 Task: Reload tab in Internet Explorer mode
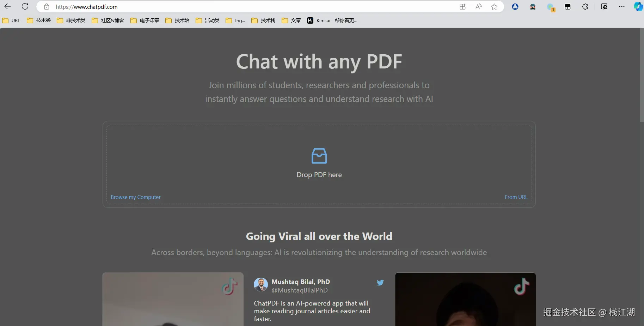click(604, 7)
